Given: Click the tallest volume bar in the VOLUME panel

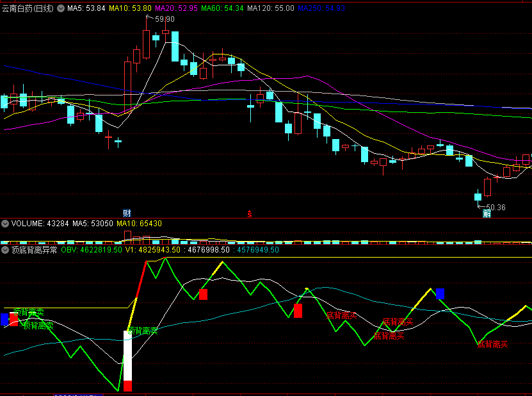Looking at the screenshot, I should pos(127,237).
